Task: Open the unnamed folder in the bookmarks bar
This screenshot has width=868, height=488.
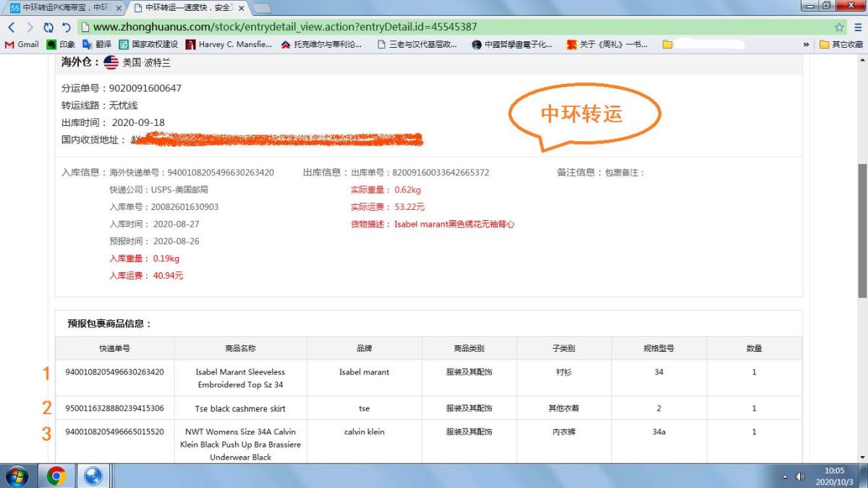Action: point(667,44)
